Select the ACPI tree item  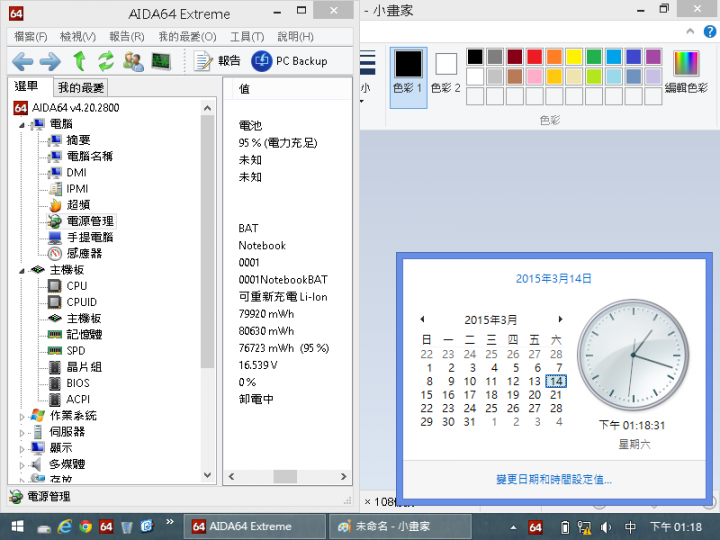tap(78, 399)
